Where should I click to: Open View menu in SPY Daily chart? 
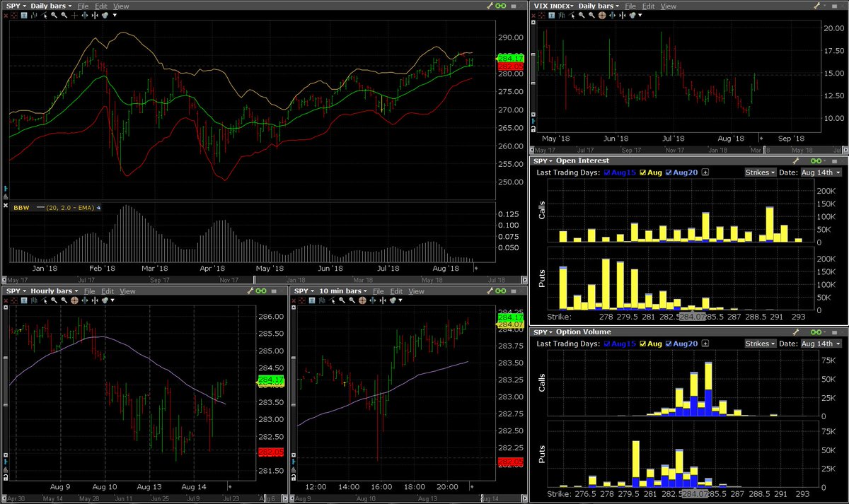(121, 6)
